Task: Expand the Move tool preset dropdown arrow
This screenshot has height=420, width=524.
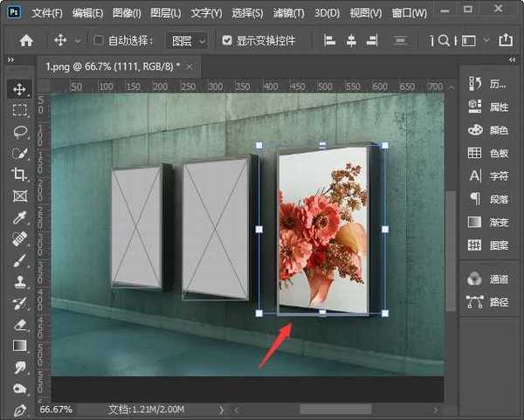Action: click(x=78, y=41)
